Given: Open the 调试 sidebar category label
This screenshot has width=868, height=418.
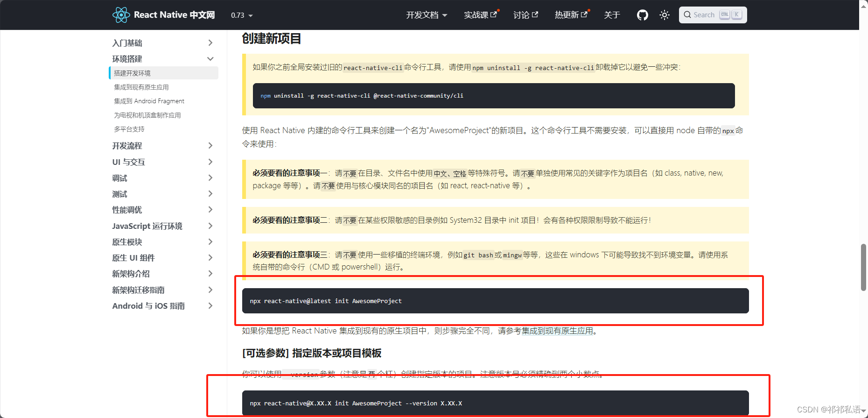Looking at the screenshot, I should pos(119,178).
